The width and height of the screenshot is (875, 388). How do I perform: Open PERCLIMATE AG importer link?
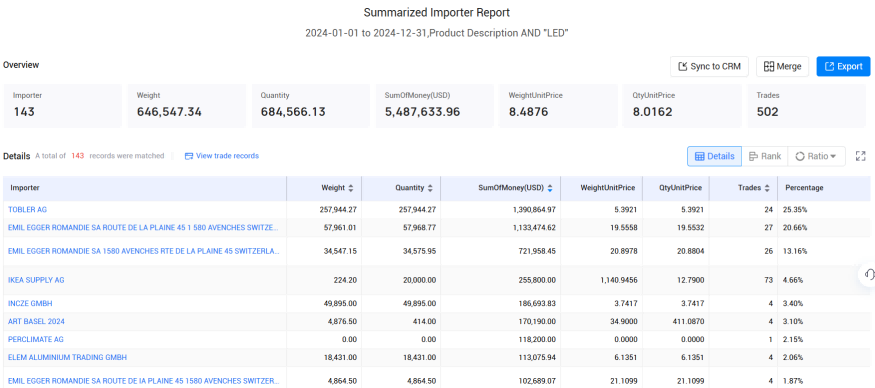coord(36,339)
